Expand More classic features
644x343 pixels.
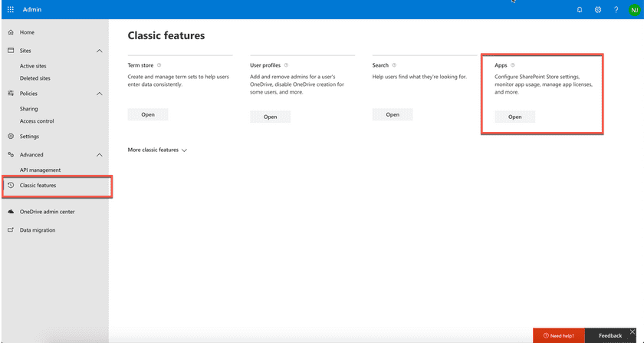(x=157, y=150)
